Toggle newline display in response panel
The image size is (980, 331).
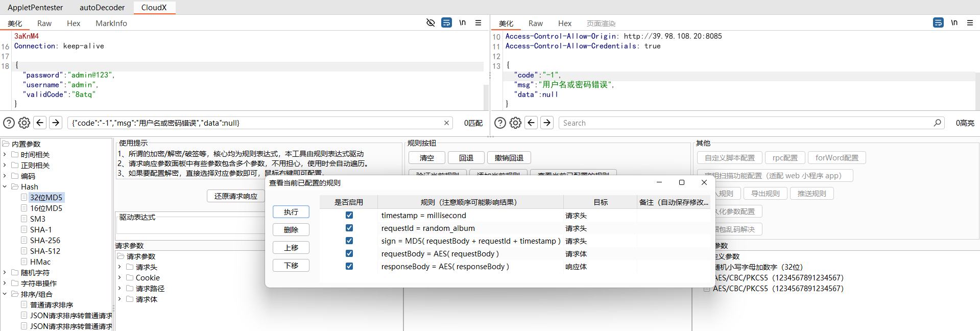(x=954, y=22)
